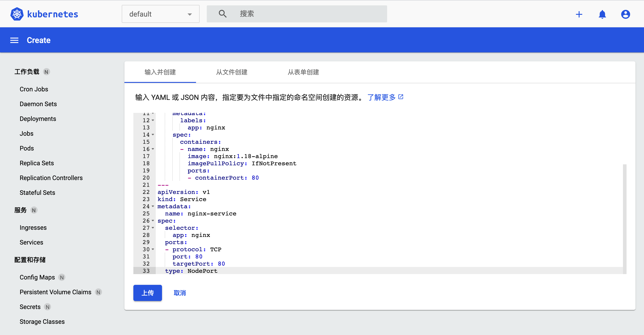Collapse the fold arrow at line 24
This screenshot has height=335, width=644.
point(153,206)
